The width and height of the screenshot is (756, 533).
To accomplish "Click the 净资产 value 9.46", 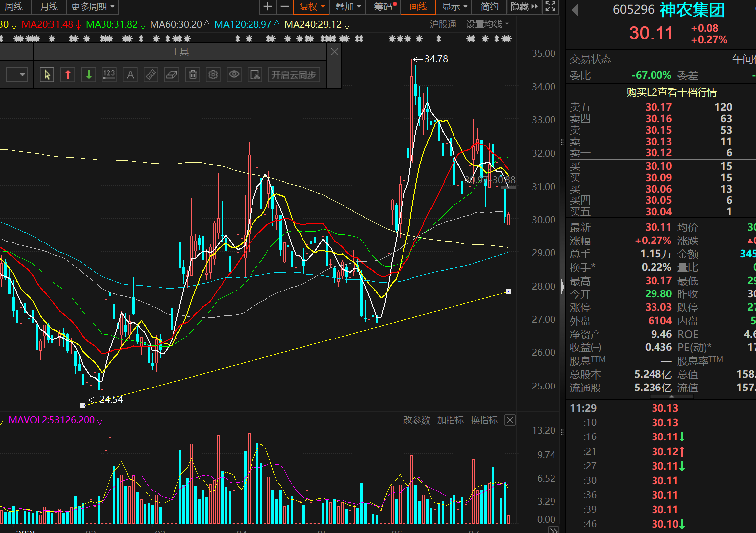I will pyautogui.click(x=661, y=334).
